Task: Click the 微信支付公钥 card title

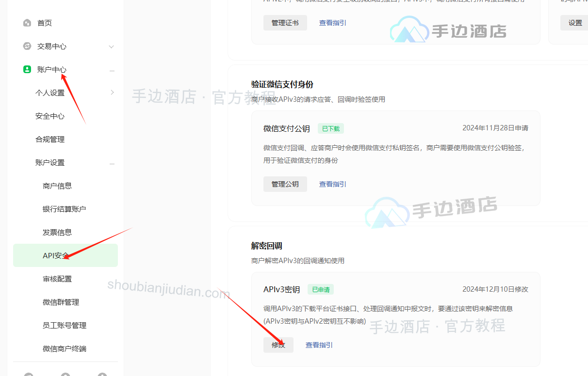Action: coord(287,128)
